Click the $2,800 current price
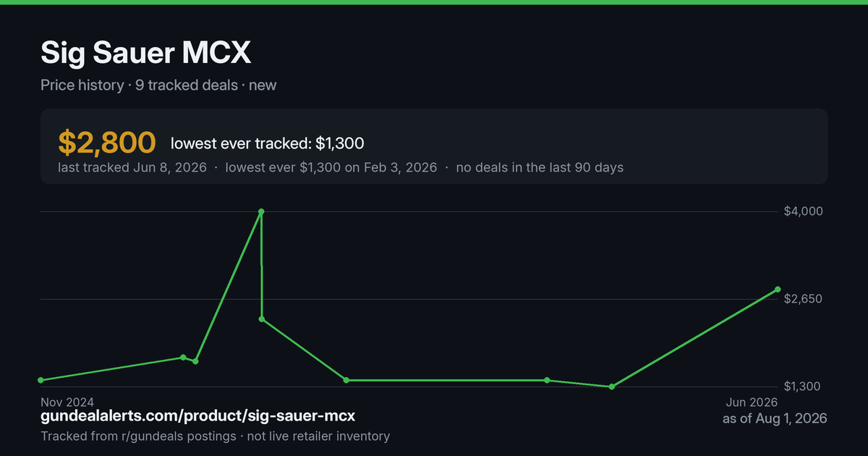 [107, 143]
